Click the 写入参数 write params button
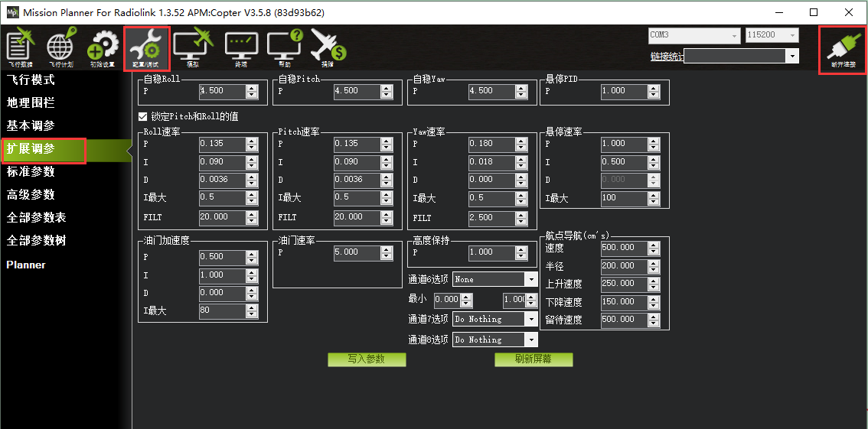The width and height of the screenshot is (868, 429). (x=367, y=359)
